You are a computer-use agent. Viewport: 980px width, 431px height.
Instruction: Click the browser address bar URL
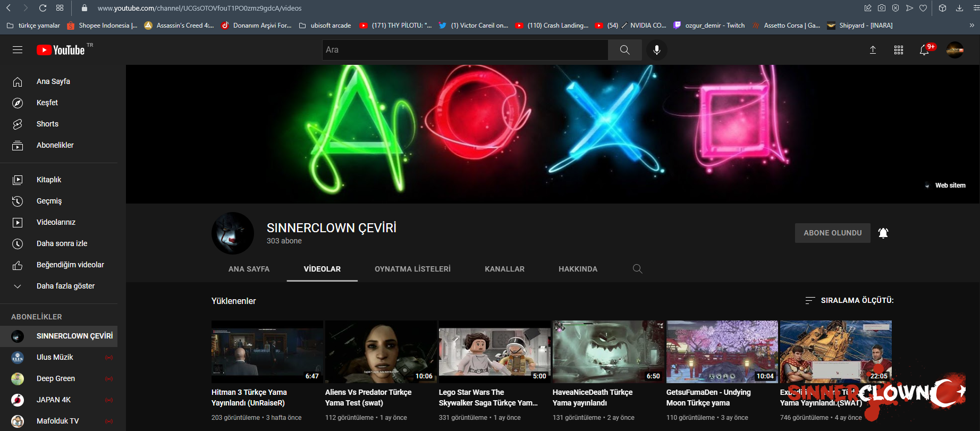click(199, 8)
